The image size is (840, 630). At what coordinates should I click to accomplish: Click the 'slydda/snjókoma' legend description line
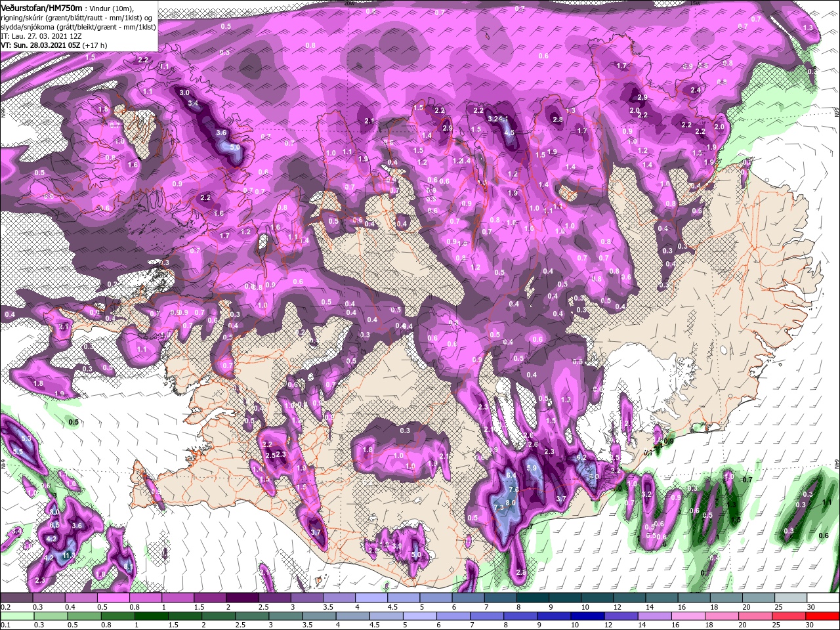(x=78, y=27)
